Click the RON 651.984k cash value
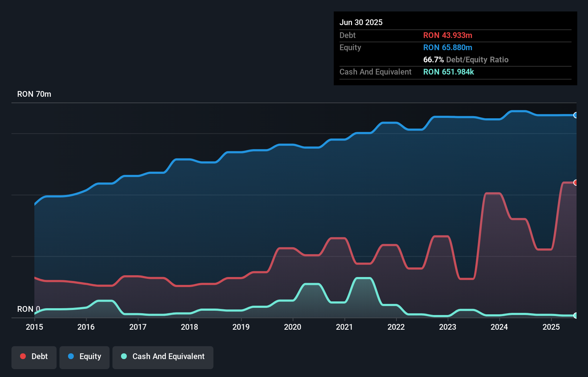Image resolution: width=588 pixels, height=377 pixels. point(449,72)
